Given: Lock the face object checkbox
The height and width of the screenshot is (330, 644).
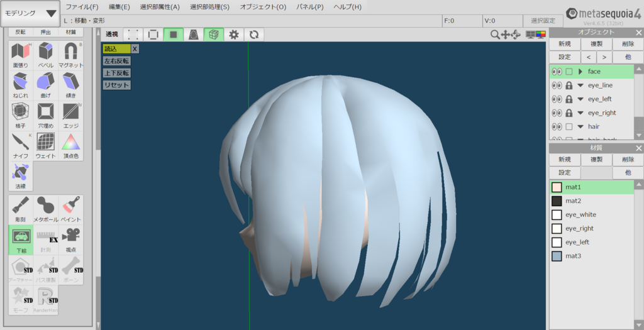Looking at the screenshot, I should pyautogui.click(x=569, y=72).
